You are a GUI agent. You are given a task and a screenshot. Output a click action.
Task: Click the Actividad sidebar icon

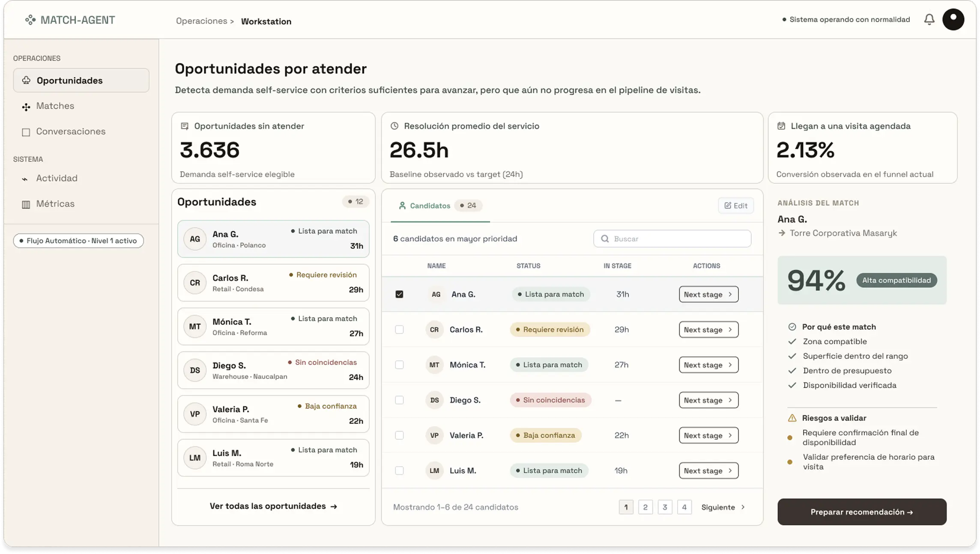(25, 179)
